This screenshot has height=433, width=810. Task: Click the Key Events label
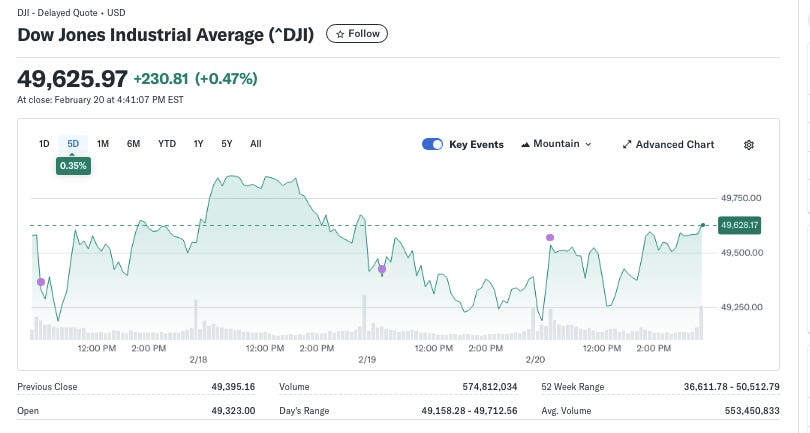click(476, 145)
